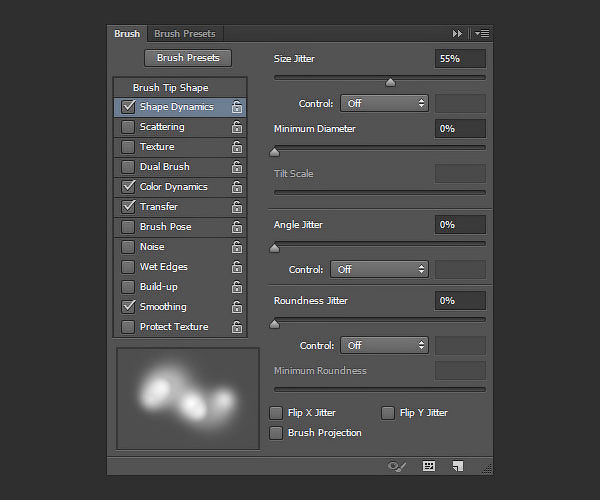Toggle lock icon for Noise

click(237, 247)
